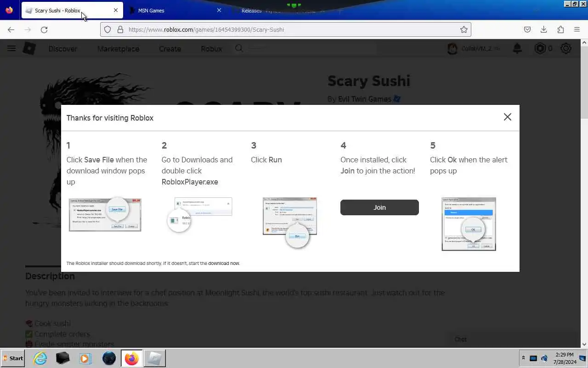Click the download now link
The height and width of the screenshot is (368, 588).
point(224,264)
